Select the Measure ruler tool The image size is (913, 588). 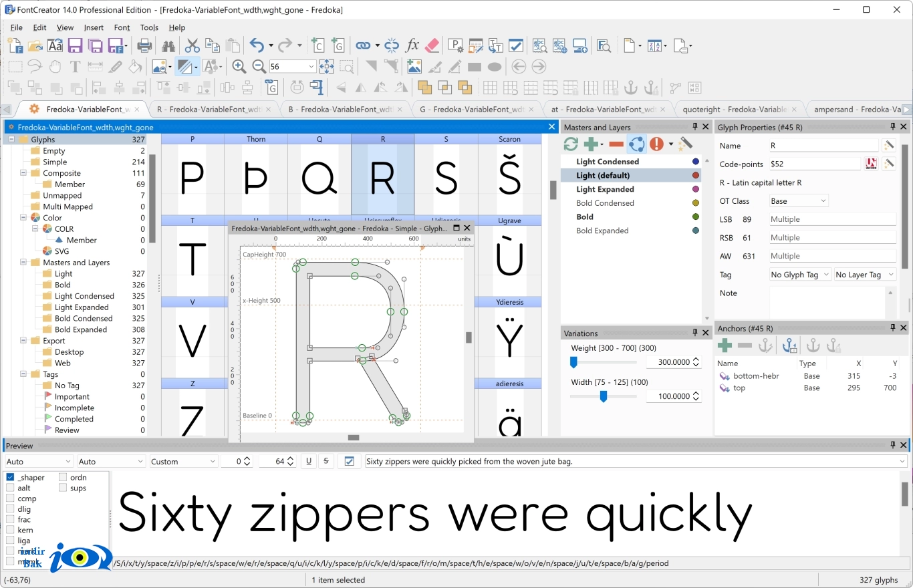tap(95, 66)
